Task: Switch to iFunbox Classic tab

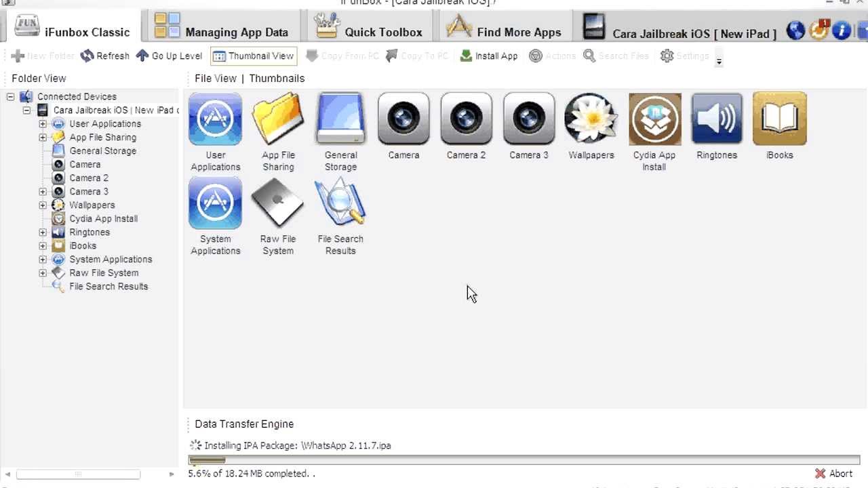Action: pos(72,27)
